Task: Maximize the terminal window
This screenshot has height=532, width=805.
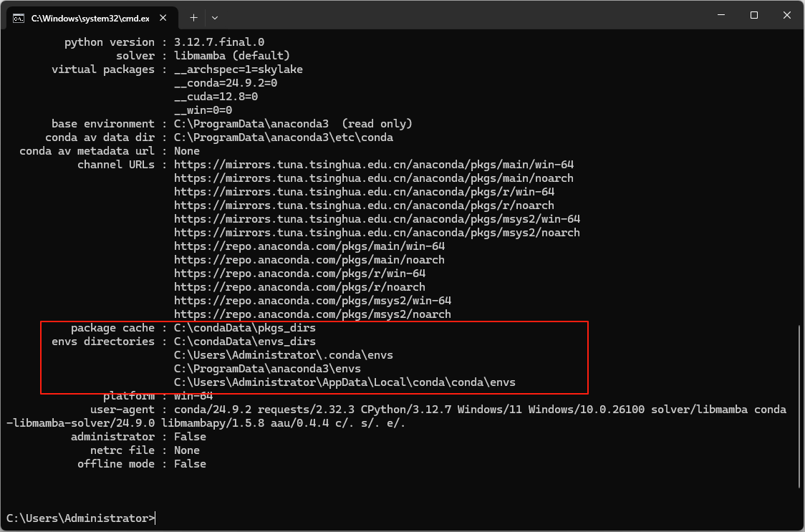Action: tap(754, 16)
